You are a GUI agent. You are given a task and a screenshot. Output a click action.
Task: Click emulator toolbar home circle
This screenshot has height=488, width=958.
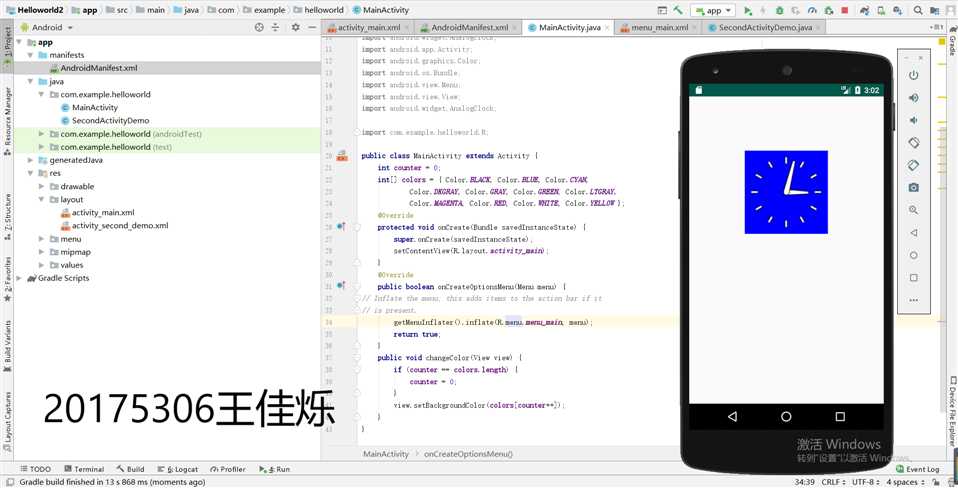(x=913, y=255)
